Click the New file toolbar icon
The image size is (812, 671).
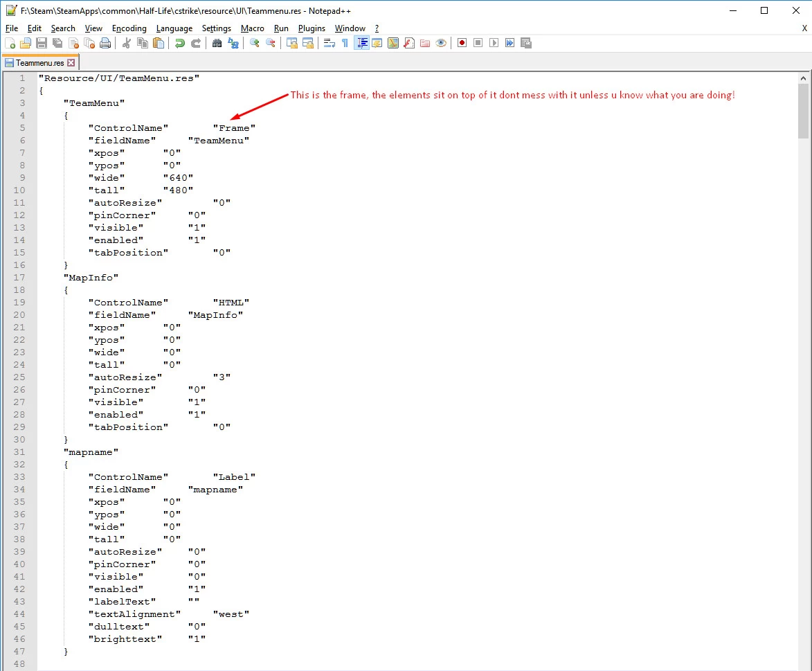(10, 43)
